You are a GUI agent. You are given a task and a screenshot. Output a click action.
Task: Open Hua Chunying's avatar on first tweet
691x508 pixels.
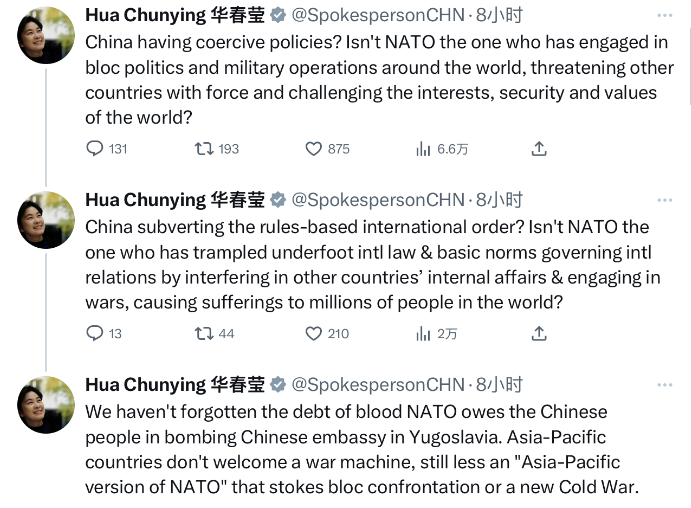46,38
